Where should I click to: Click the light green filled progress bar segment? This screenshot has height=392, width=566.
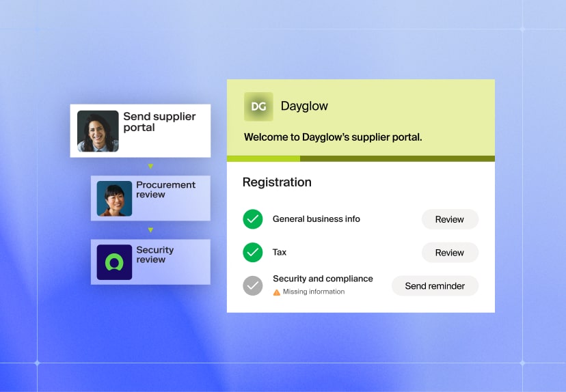[263, 158]
